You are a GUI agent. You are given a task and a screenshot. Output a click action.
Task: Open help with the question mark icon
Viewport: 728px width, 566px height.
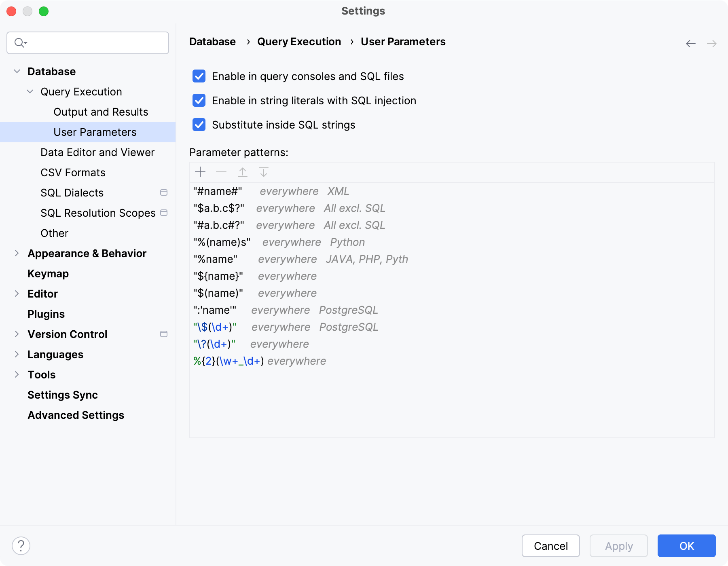pyautogui.click(x=21, y=546)
